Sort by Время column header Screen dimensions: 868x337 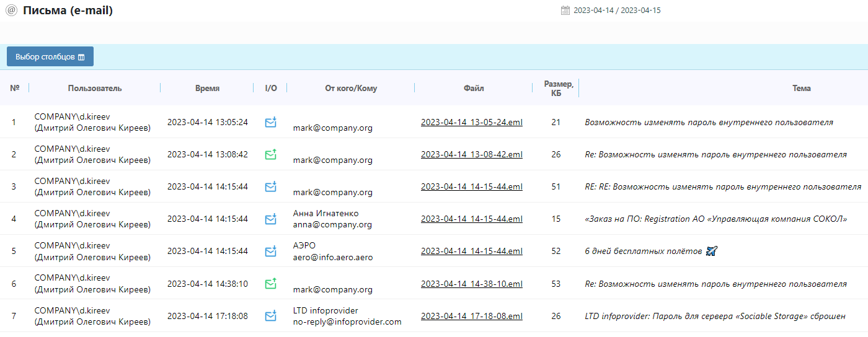coord(207,88)
